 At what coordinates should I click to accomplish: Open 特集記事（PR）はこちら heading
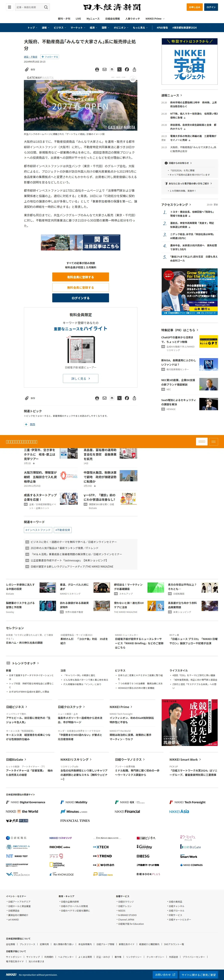(180, 330)
